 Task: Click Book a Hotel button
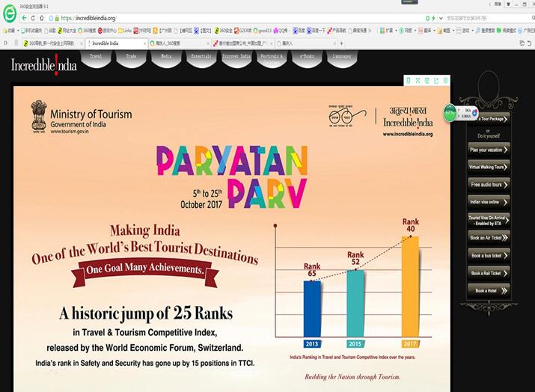pos(489,291)
